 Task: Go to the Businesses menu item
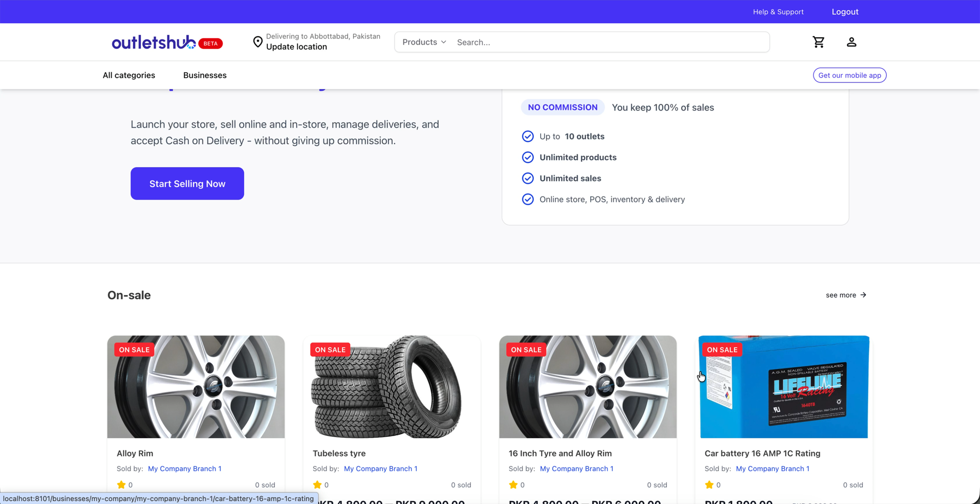click(x=205, y=75)
